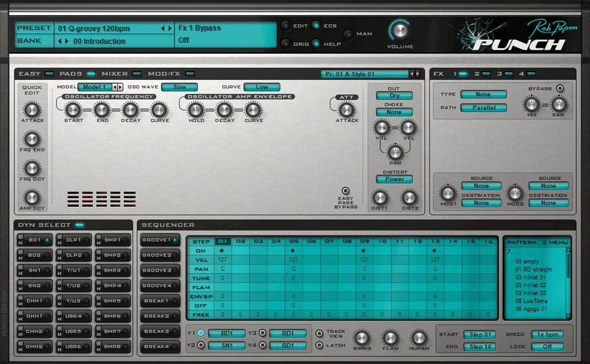Click the Mod1 amount knob
The height and width of the screenshot is (364, 590).
pos(448,194)
